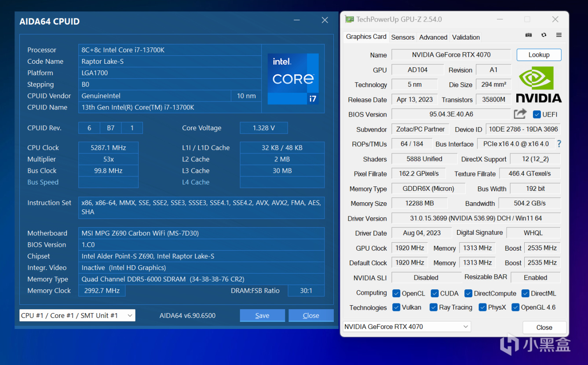Toggle the UEFI checkbox
This screenshot has width=588, height=365.
pos(537,114)
